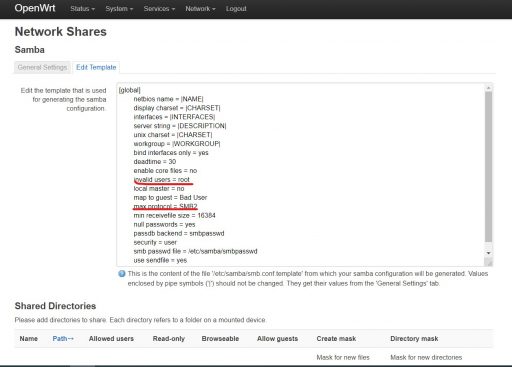Open the System dropdown menu
This screenshot has width=512, height=367.
119,9
